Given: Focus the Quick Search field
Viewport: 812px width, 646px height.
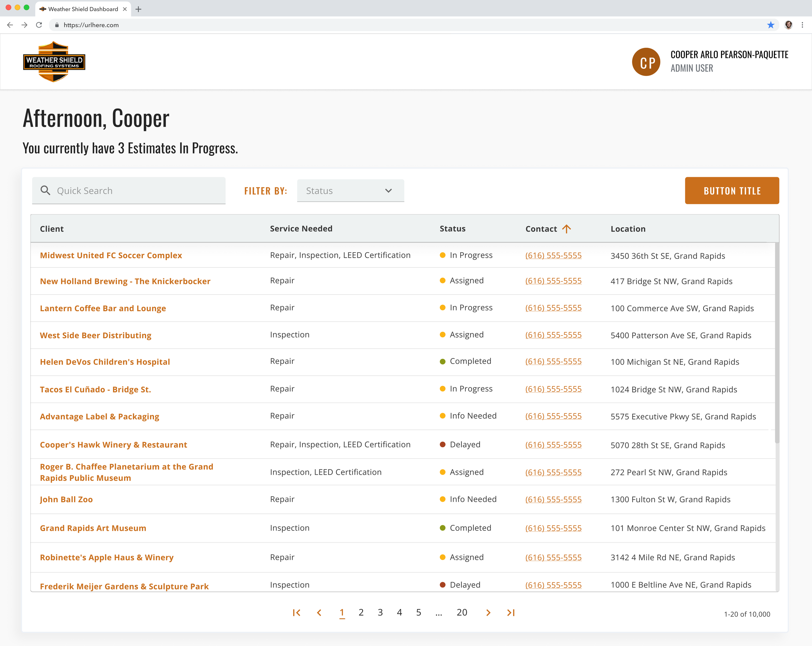Looking at the screenshot, I should pyautogui.click(x=129, y=191).
